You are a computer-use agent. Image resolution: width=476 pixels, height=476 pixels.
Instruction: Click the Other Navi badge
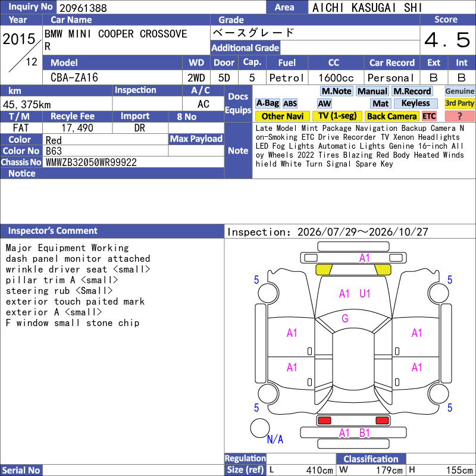[282, 116]
